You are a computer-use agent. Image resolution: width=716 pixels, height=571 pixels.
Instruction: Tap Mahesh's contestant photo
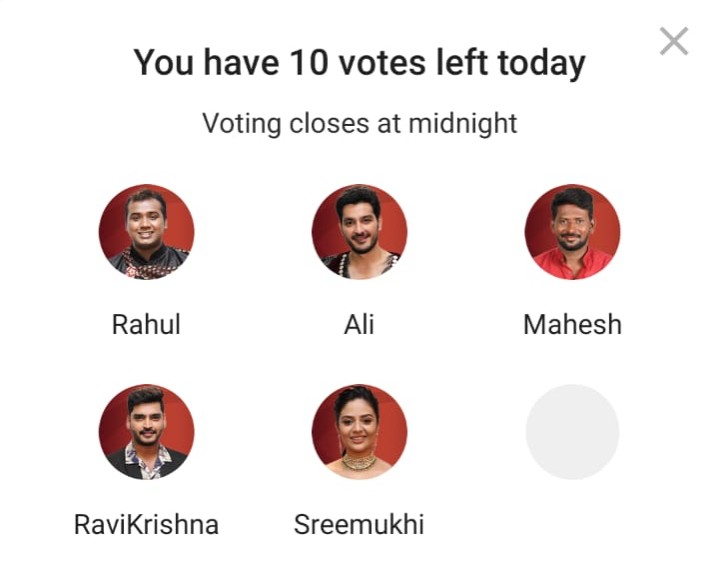[573, 232]
